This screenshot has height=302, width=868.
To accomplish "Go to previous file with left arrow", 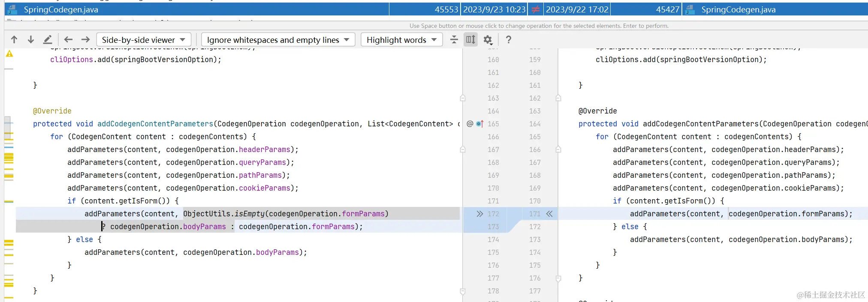I will [68, 40].
